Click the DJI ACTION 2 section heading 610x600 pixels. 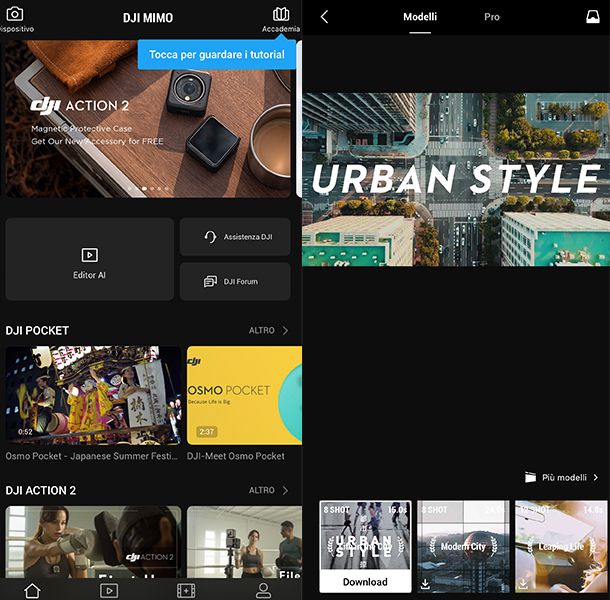[40, 490]
